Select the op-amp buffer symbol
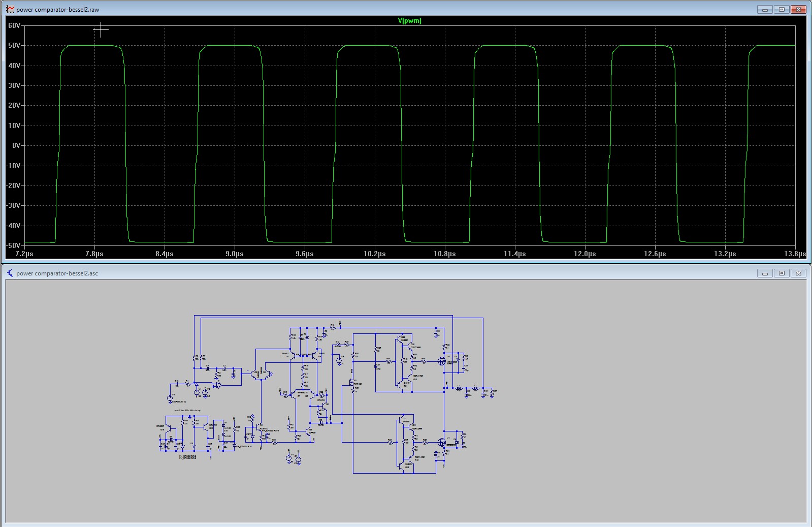The width and height of the screenshot is (812, 527). [x=218, y=385]
